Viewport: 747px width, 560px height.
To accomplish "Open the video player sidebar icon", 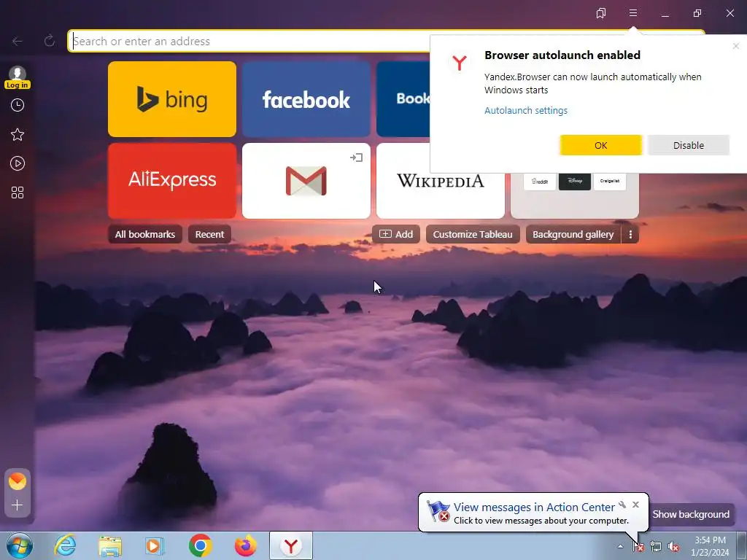I will (x=18, y=164).
